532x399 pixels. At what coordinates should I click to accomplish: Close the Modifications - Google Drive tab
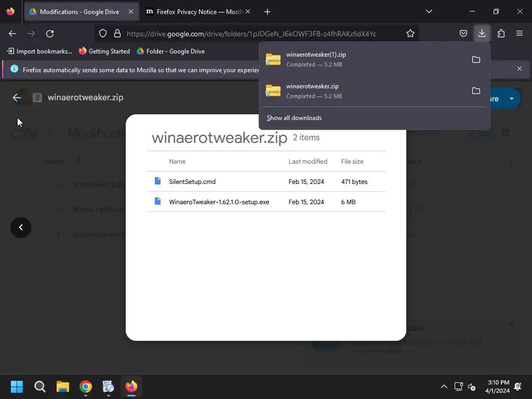[131, 11]
